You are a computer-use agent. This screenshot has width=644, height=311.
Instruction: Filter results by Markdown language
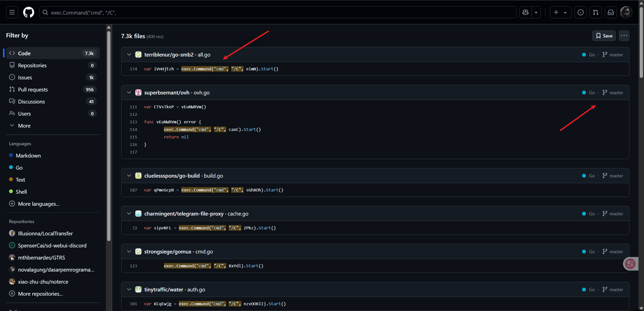[28, 155]
